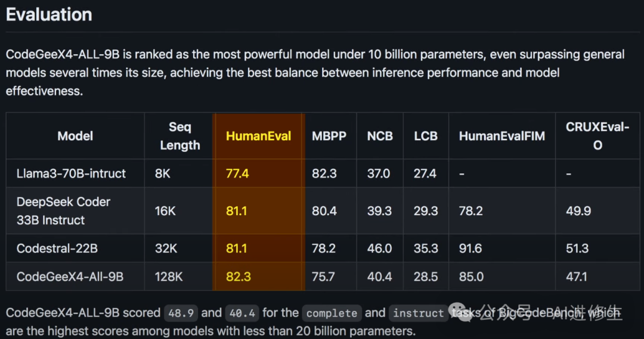
Task: Click the 128K sequence length cell
Action: (170, 277)
